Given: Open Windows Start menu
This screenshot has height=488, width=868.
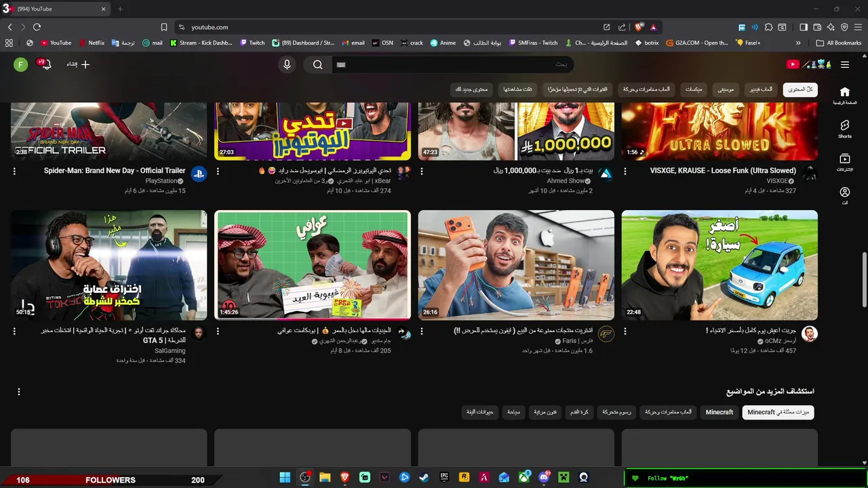Looking at the screenshot, I should point(285,478).
